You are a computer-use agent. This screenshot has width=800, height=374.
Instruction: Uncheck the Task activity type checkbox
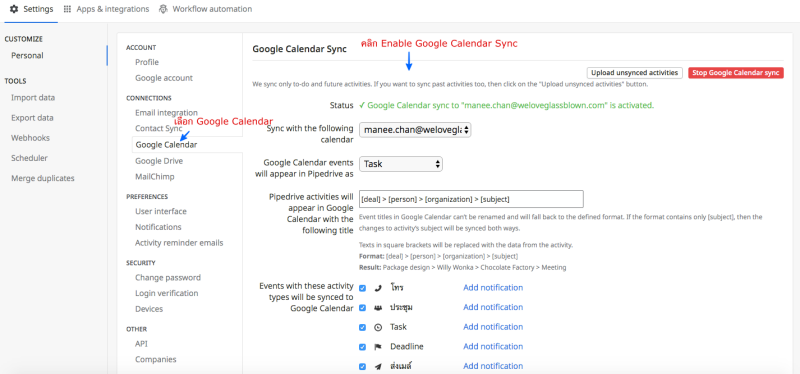362,327
